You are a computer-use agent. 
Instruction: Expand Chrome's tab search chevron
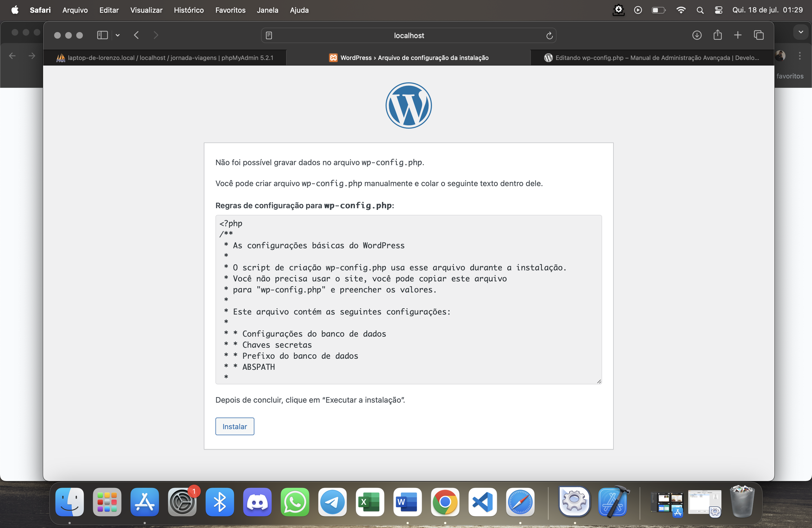click(800, 32)
